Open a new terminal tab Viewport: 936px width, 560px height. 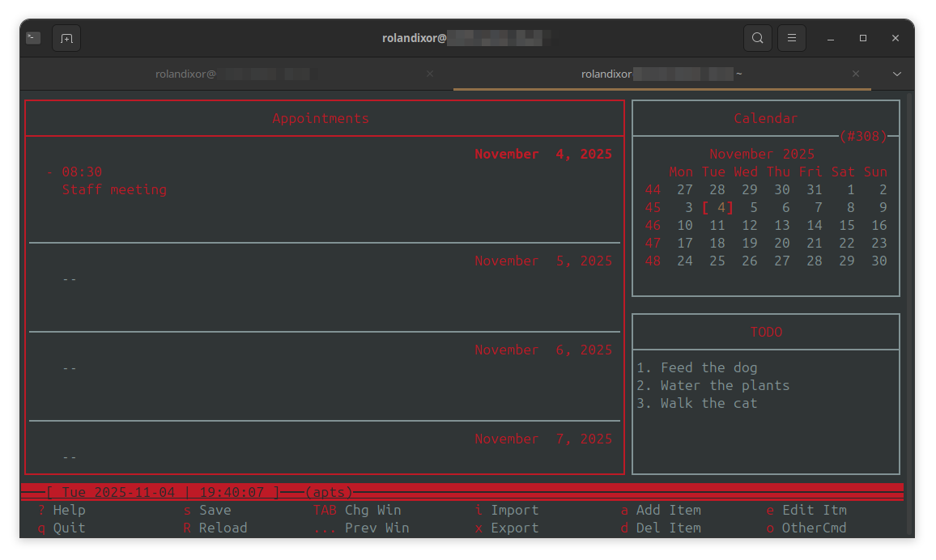pyautogui.click(x=66, y=37)
